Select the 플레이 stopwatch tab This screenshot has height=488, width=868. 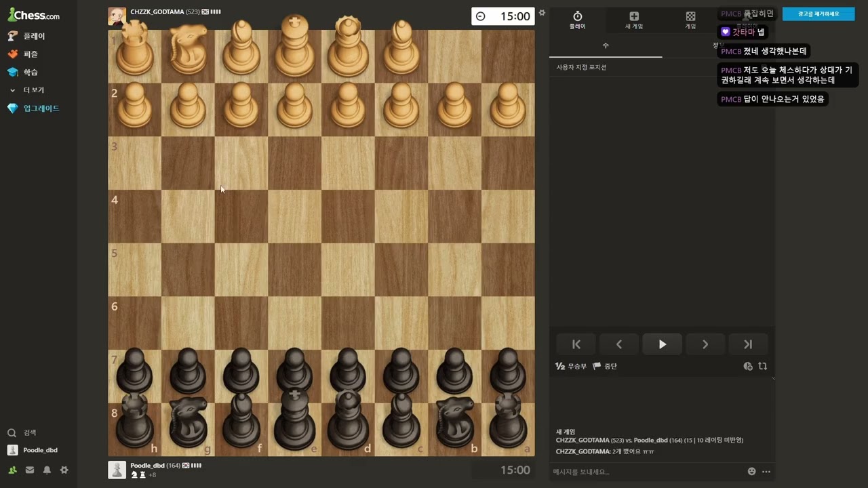click(577, 20)
